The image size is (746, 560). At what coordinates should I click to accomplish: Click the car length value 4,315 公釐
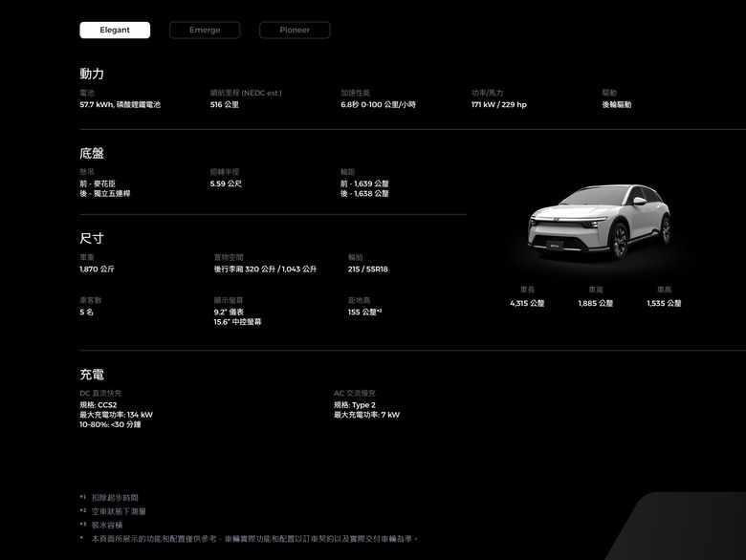527,303
